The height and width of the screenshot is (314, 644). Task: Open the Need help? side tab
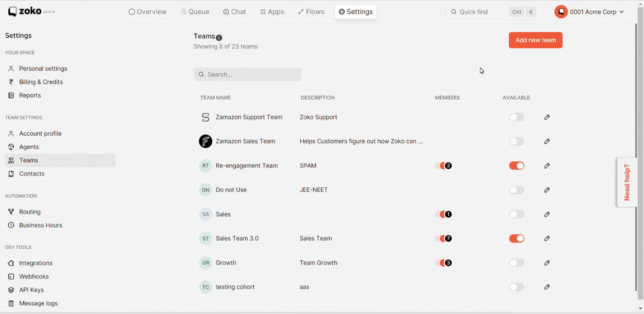(x=626, y=182)
